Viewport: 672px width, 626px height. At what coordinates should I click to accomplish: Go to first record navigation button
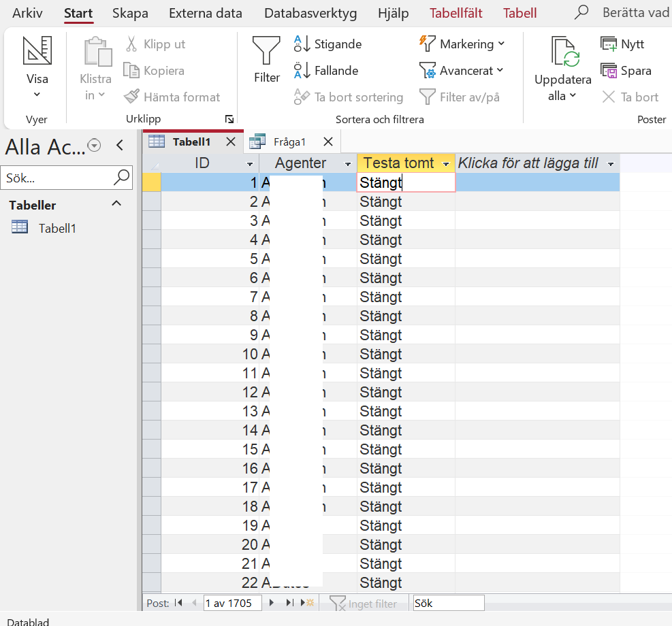point(178,603)
